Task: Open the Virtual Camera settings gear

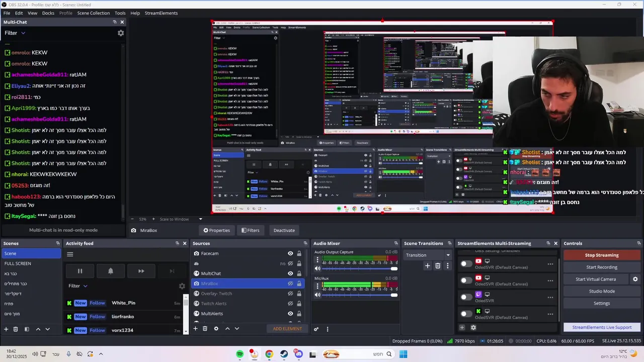Action: click(635, 279)
